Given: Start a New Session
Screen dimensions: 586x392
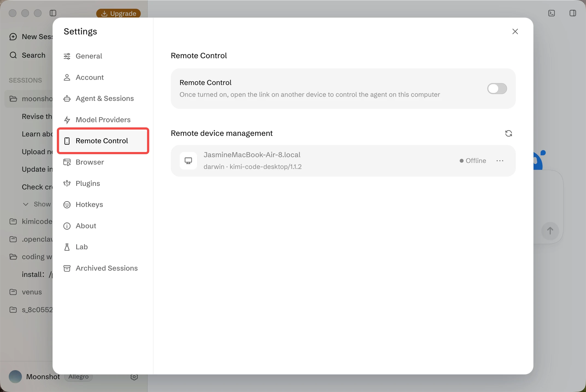Looking at the screenshot, I should click(31, 37).
